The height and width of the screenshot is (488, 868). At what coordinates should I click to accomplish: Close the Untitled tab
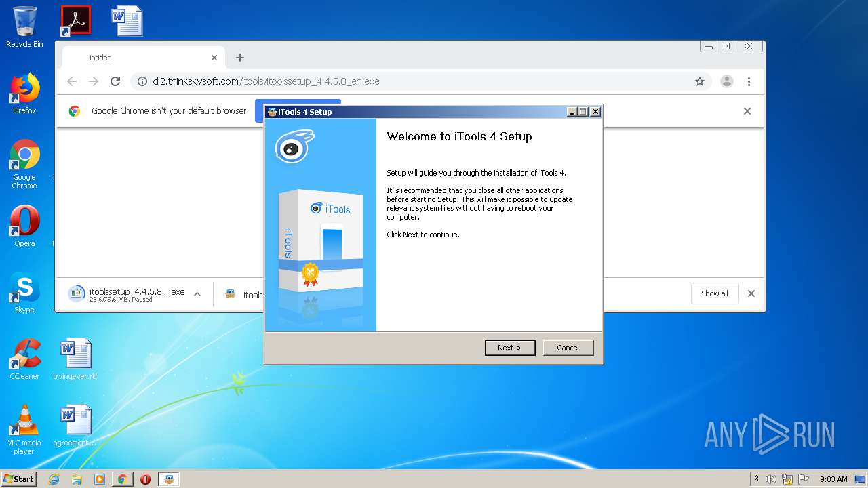point(214,58)
